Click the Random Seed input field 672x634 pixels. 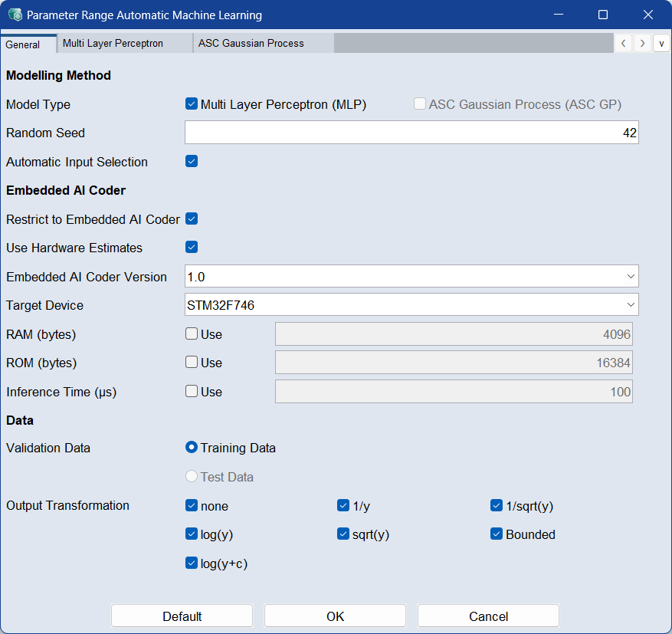[x=411, y=133]
